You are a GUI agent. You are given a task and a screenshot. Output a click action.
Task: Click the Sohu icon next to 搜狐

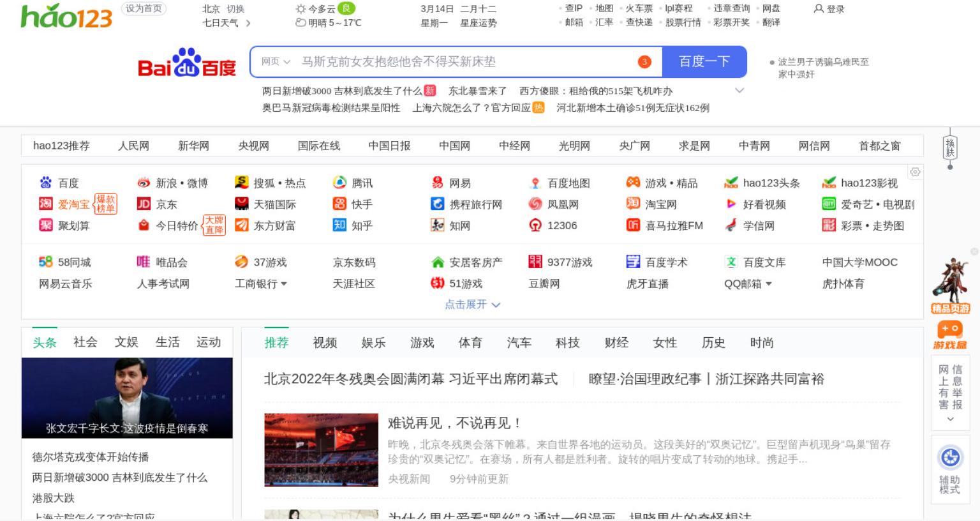click(241, 183)
